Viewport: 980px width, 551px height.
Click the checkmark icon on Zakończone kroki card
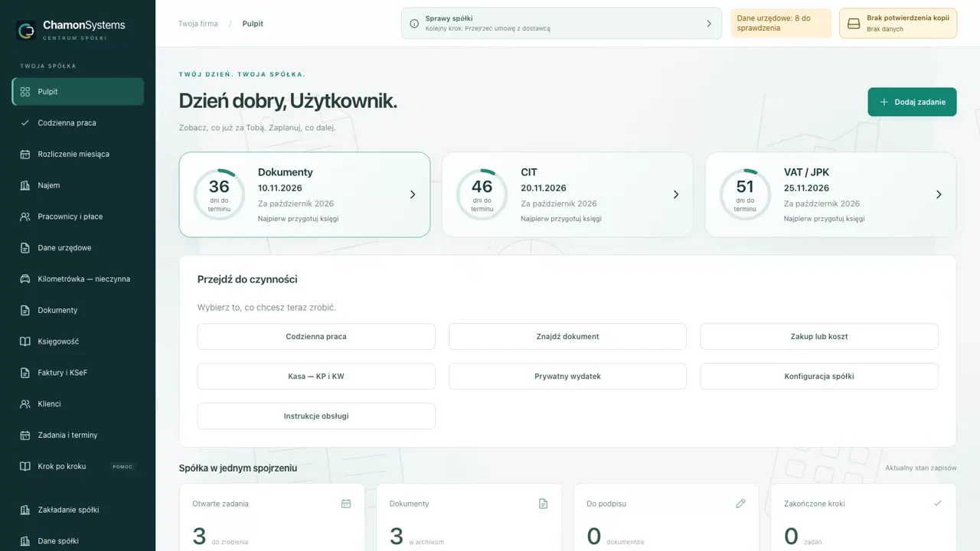938,504
